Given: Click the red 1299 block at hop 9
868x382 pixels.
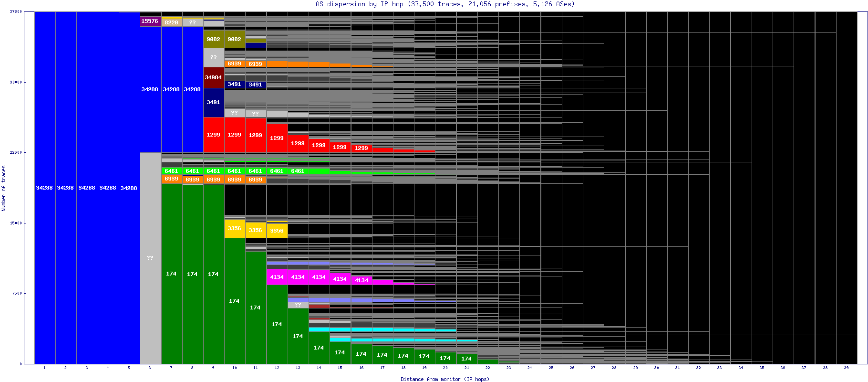Looking at the screenshot, I should click(x=214, y=135).
